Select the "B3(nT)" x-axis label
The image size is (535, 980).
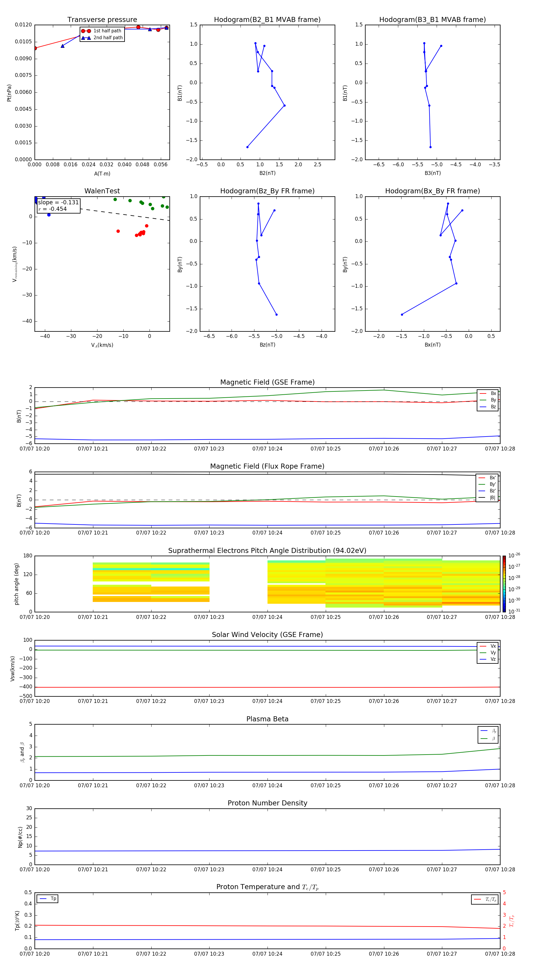coord(432,173)
